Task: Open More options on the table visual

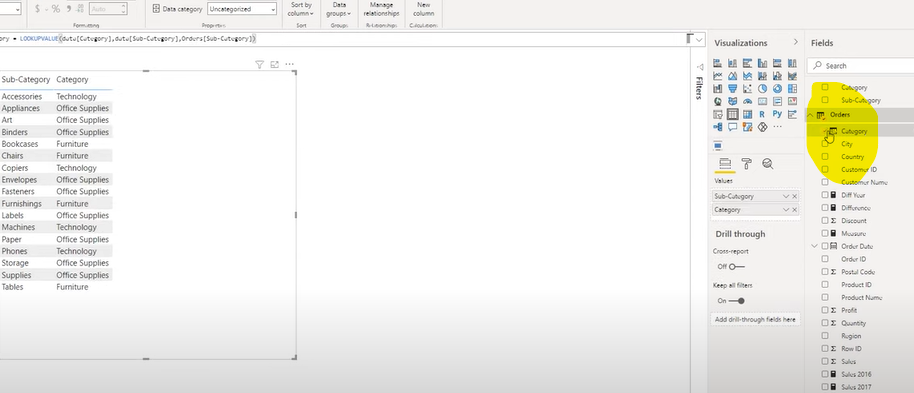Action: 289,64
